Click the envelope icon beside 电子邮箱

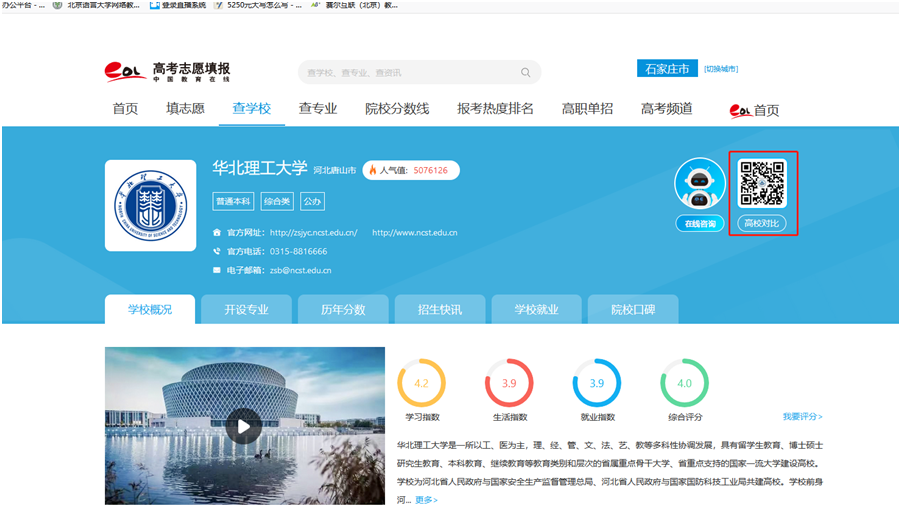217,270
